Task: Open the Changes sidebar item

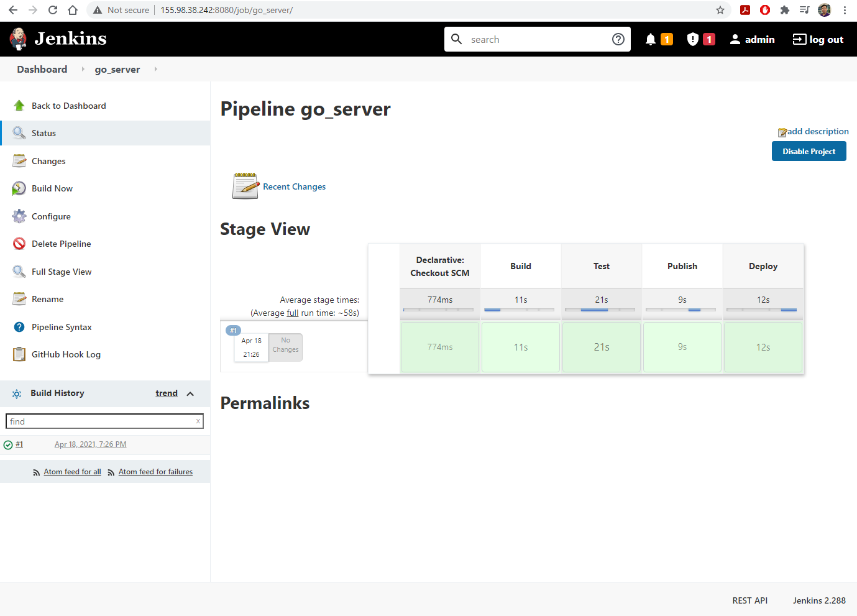Action: coord(48,161)
